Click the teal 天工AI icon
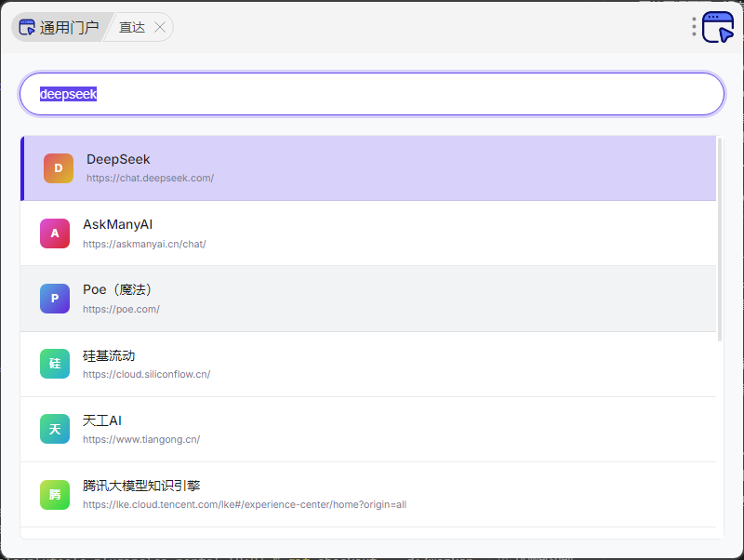Image resolution: width=744 pixels, height=560 pixels. [x=55, y=429]
